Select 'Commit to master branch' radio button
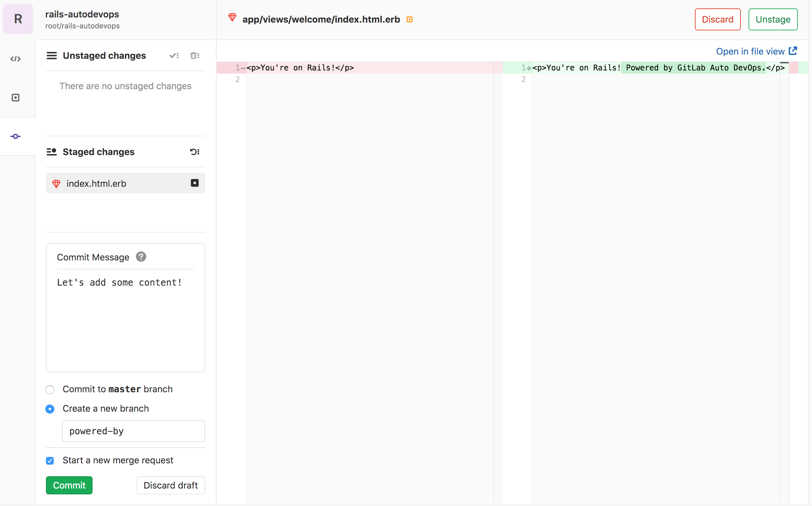The height and width of the screenshot is (506, 812). (50, 389)
